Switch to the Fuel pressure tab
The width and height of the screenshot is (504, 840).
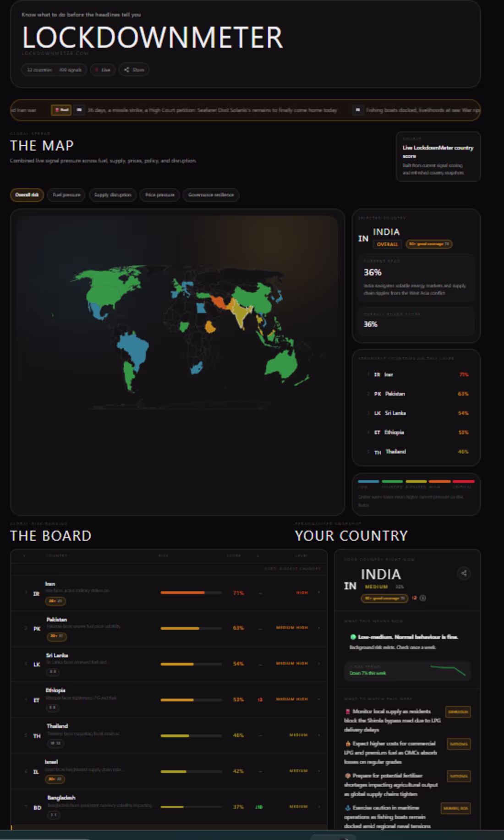coord(66,195)
